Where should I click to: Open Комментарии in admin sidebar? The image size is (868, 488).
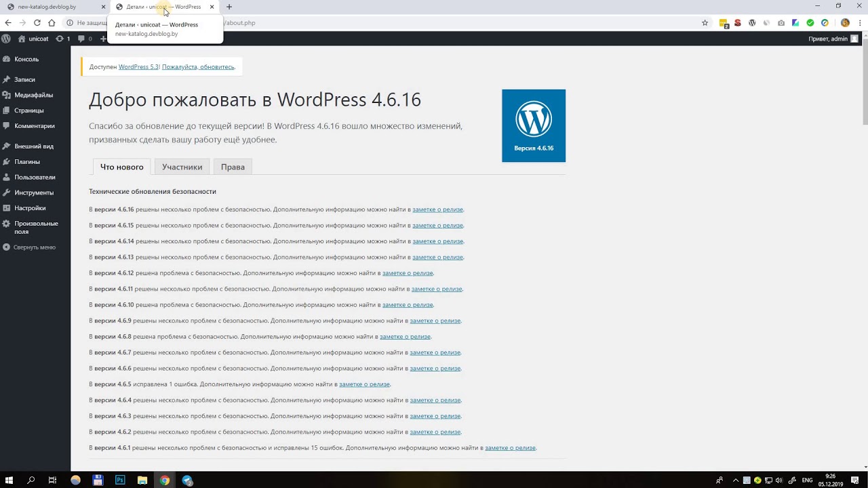point(35,125)
